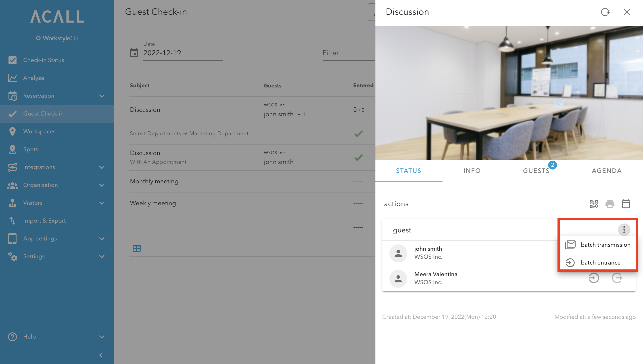Show the QR code action

[x=594, y=204]
